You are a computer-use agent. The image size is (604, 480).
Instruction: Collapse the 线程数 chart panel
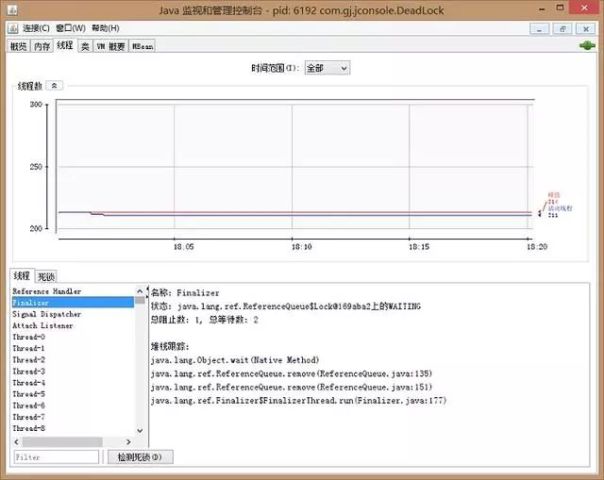click(54, 86)
